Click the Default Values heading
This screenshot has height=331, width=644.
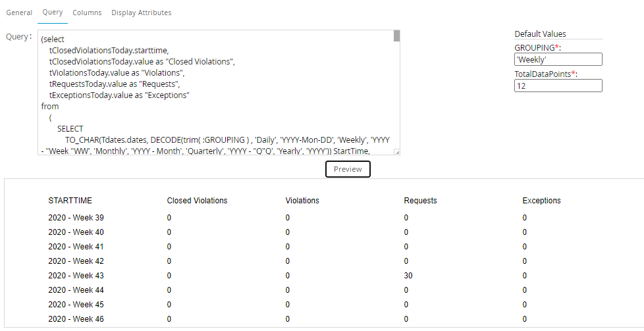(540, 34)
